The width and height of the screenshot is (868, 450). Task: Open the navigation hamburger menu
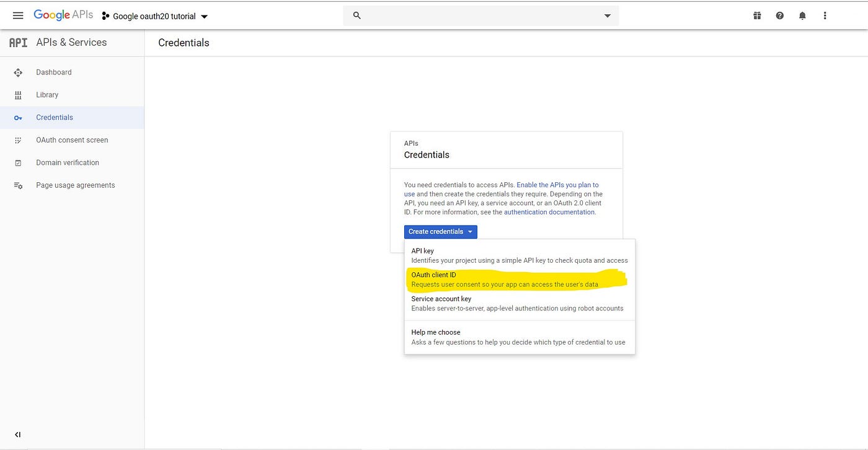pyautogui.click(x=18, y=15)
